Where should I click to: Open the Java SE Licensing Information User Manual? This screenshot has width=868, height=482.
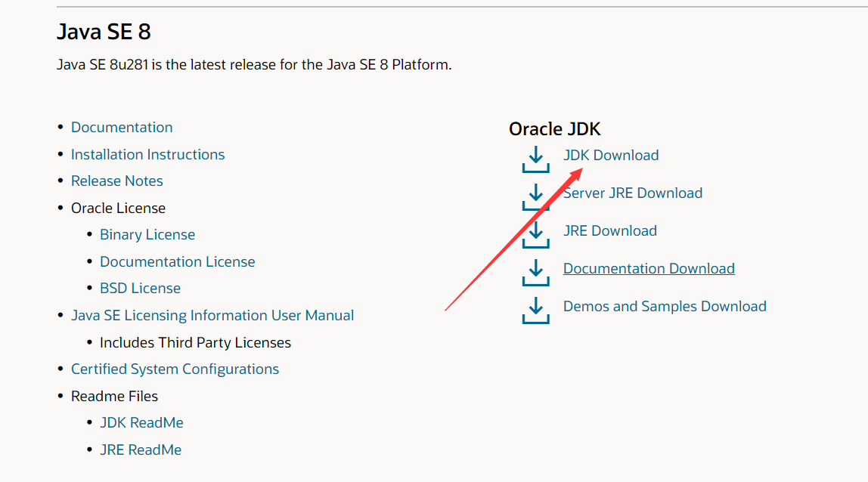pyautogui.click(x=212, y=315)
